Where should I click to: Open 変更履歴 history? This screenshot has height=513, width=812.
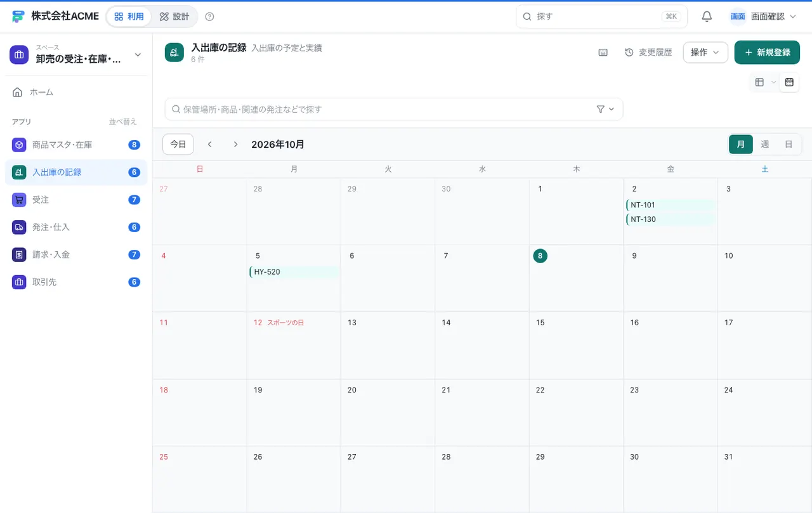[x=648, y=53]
